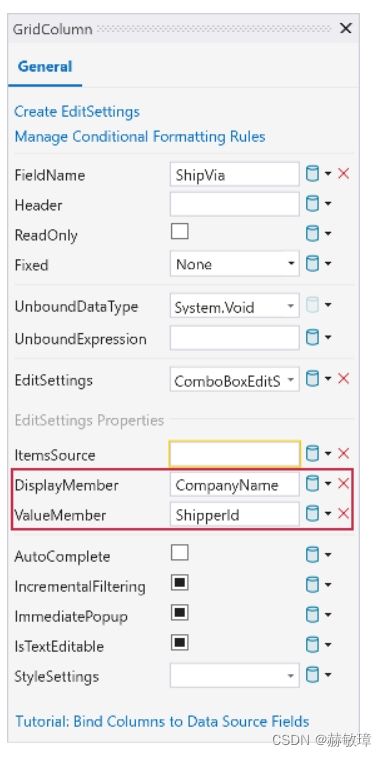The height and width of the screenshot is (757, 387).
Task: Tick the AutoComplete checkbox
Action: (180, 552)
